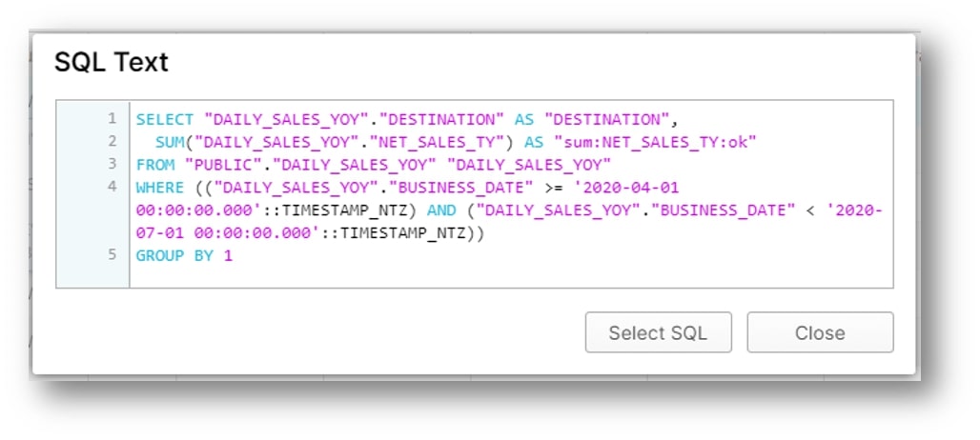Close the SQL Text dialog

coord(820,332)
